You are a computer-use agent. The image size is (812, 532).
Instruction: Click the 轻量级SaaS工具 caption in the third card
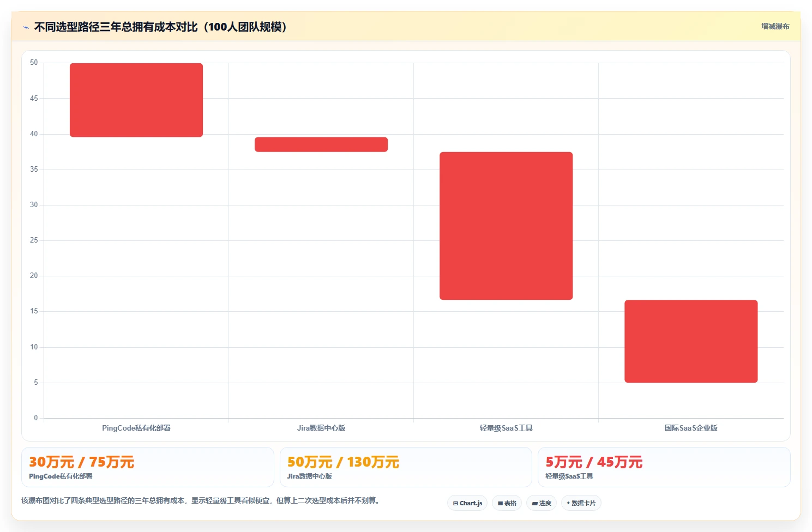pos(569,476)
